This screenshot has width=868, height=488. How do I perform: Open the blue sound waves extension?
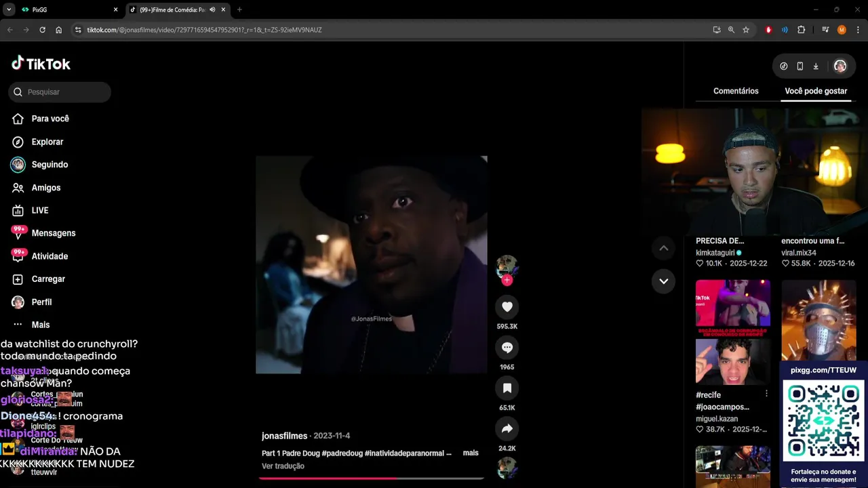tap(785, 30)
